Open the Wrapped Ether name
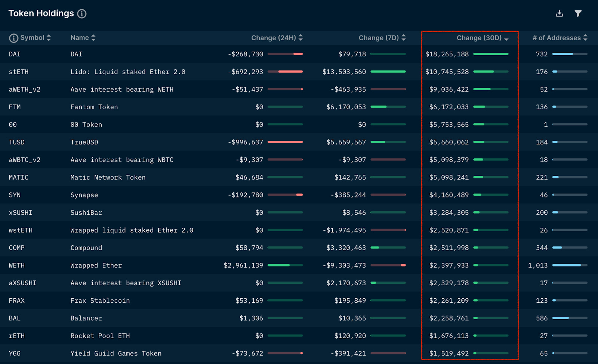Image resolution: width=598 pixels, height=364 pixels. (x=96, y=265)
